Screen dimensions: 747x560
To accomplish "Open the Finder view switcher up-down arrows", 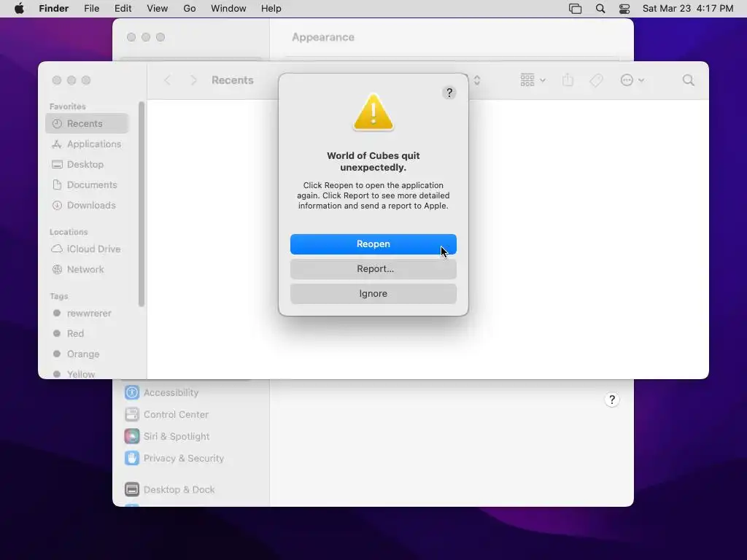I will [476, 80].
